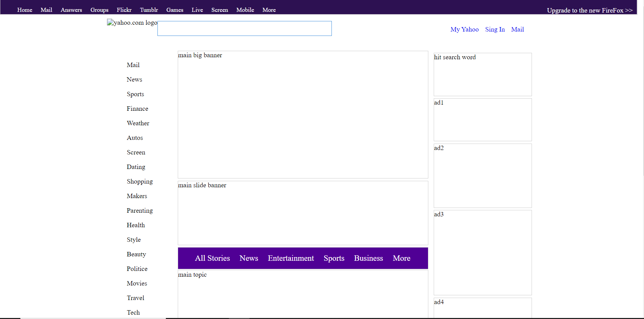Click the broken yahoo.com logo image
Viewport: 644px width, 319px height.
click(x=132, y=23)
